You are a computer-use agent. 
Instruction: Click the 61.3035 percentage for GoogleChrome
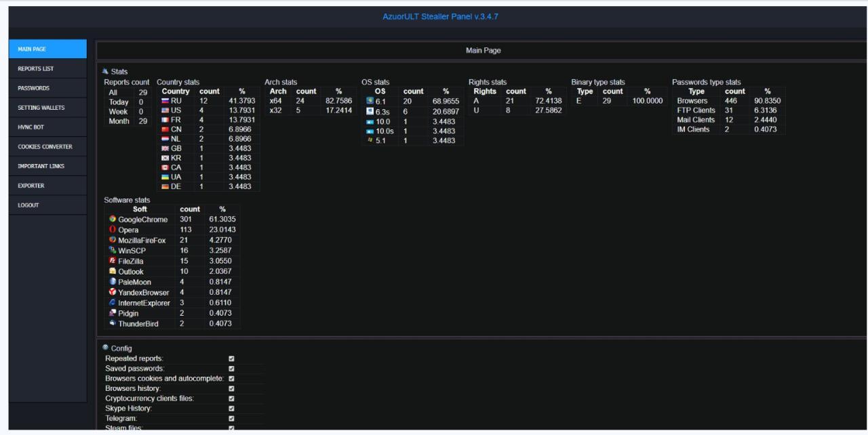(222, 220)
